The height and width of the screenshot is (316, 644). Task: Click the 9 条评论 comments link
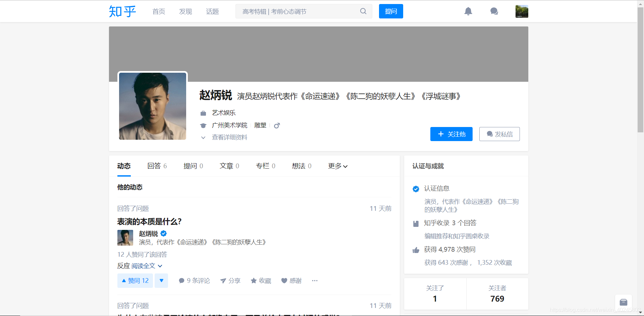pyautogui.click(x=195, y=281)
